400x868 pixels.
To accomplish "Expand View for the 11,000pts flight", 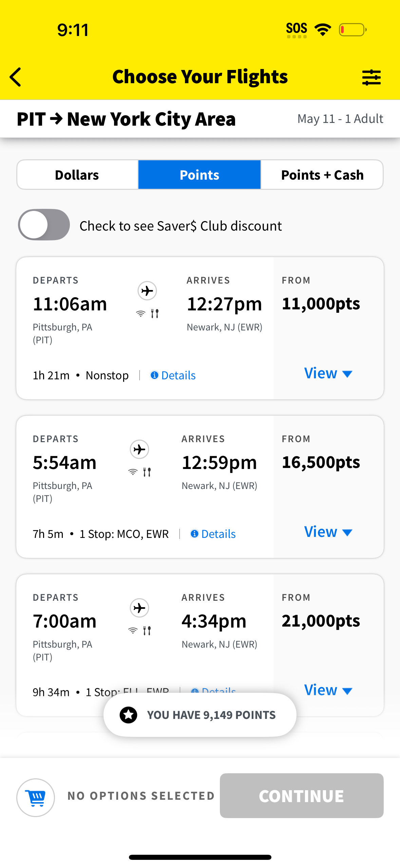I will (x=328, y=374).
